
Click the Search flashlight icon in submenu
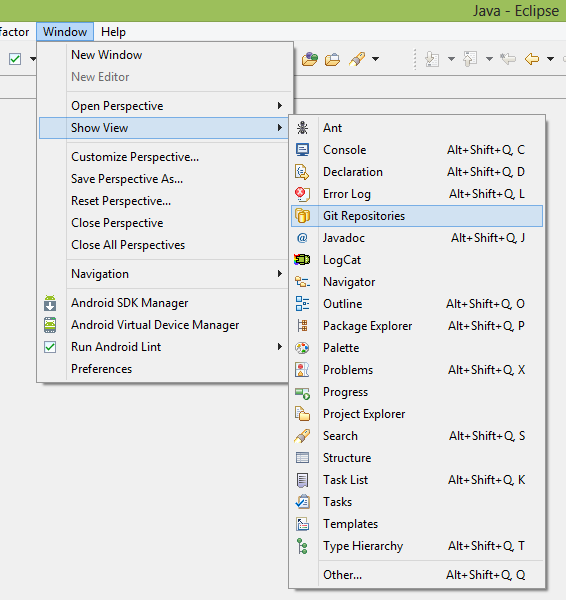coord(302,436)
